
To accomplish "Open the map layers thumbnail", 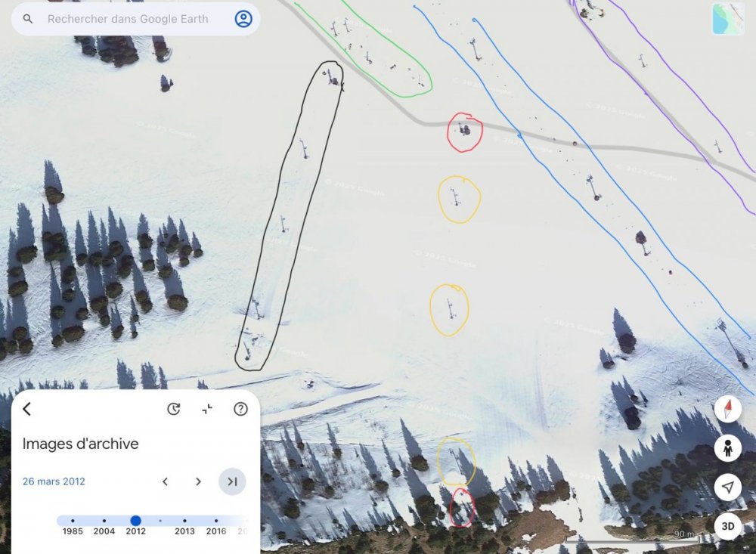I will coord(728,19).
